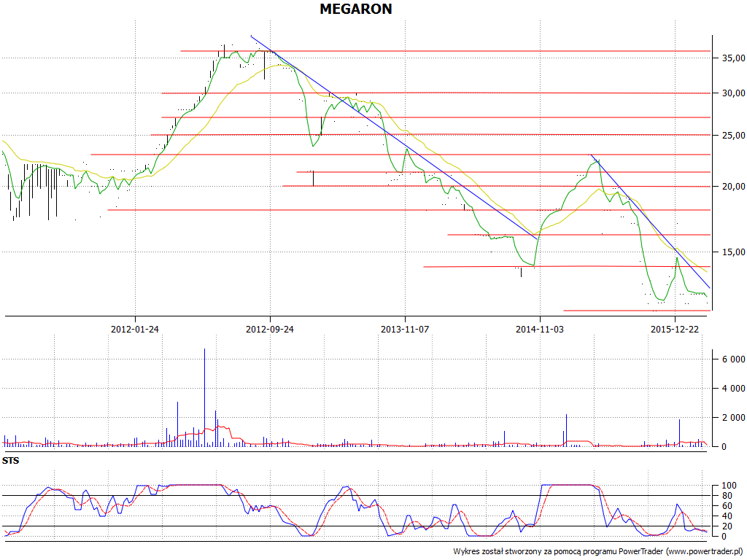The image size is (747, 560).
Task: Click the tallest volume spike bar
Action: (204, 397)
